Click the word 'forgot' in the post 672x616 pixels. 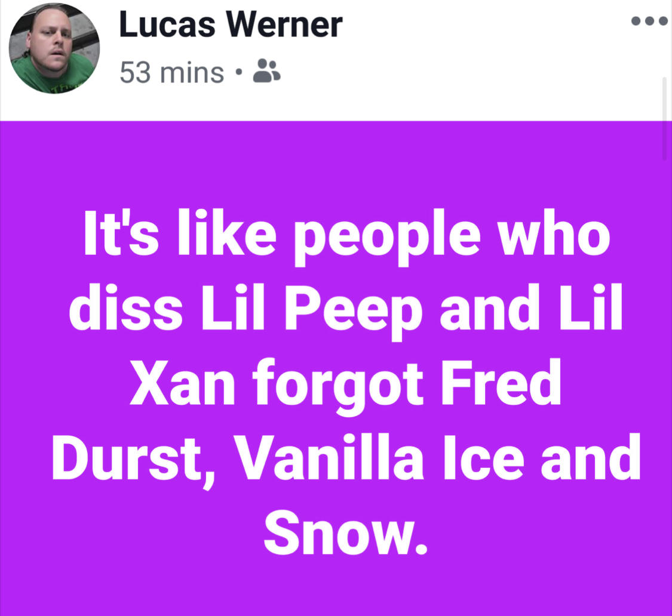[339, 386]
